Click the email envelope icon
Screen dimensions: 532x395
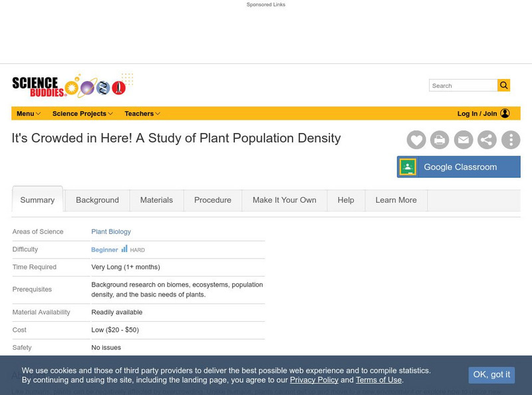click(x=463, y=140)
